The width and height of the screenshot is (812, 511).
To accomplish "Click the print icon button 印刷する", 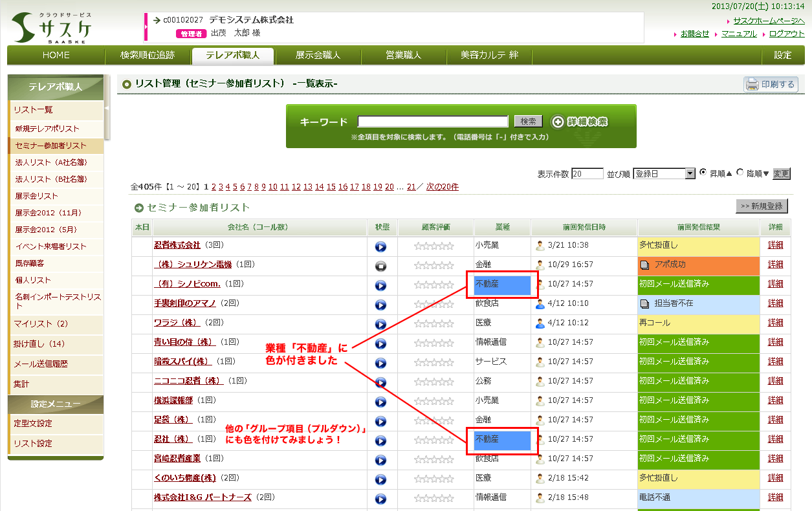I will click(771, 85).
